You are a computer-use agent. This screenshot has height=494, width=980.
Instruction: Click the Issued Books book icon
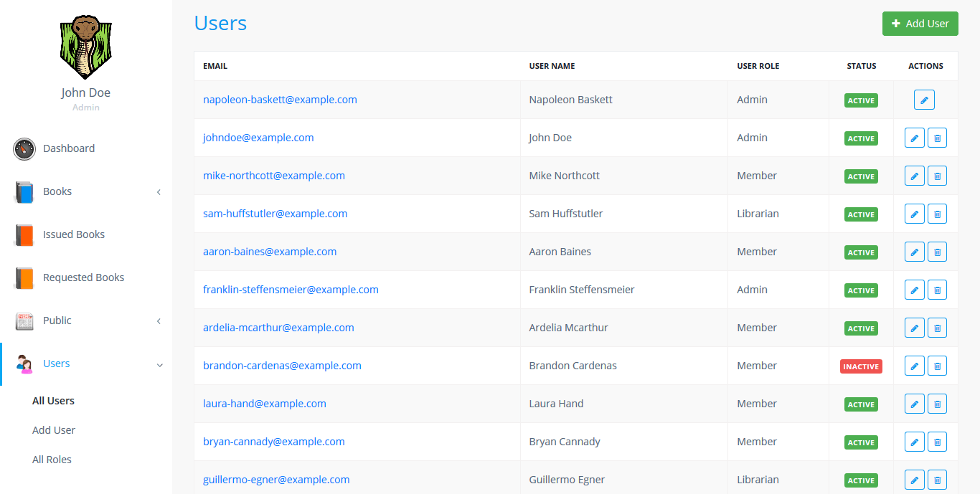pos(24,234)
